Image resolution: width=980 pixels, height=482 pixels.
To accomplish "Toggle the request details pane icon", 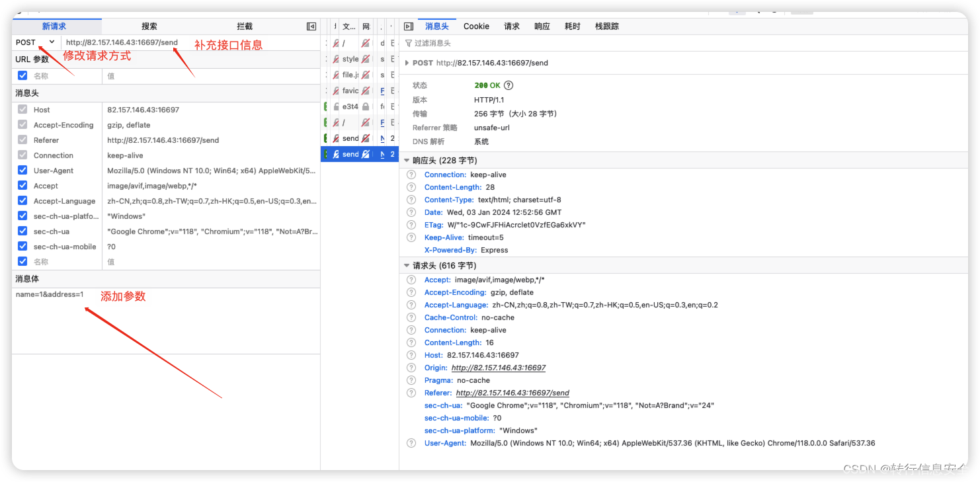I will coord(409,26).
